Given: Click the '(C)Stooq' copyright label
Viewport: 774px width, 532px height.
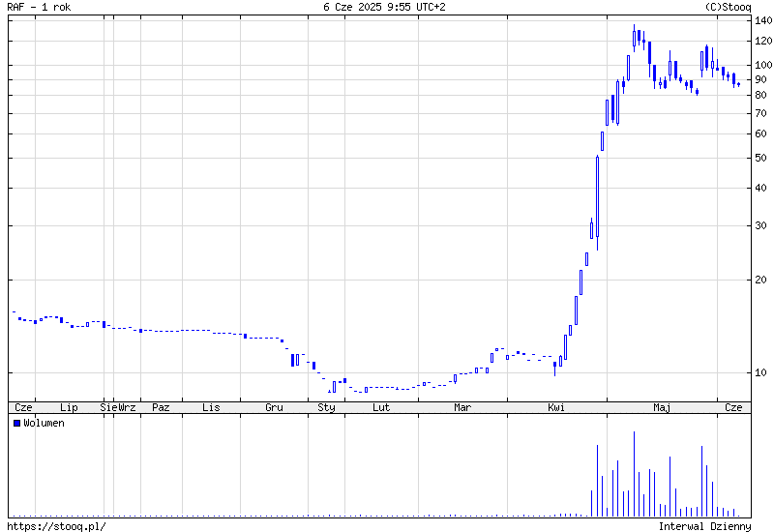Looking at the screenshot, I should [729, 7].
